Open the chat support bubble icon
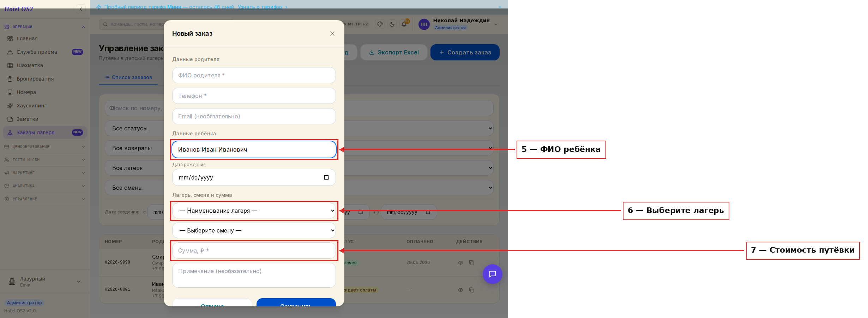Image resolution: width=868 pixels, height=318 pixels. click(x=492, y=274)
